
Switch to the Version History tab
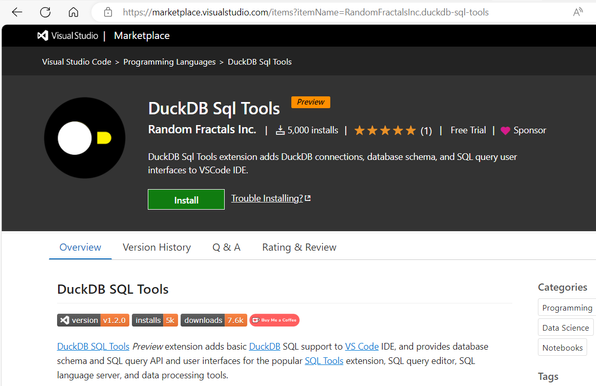(x=157, y=247)
